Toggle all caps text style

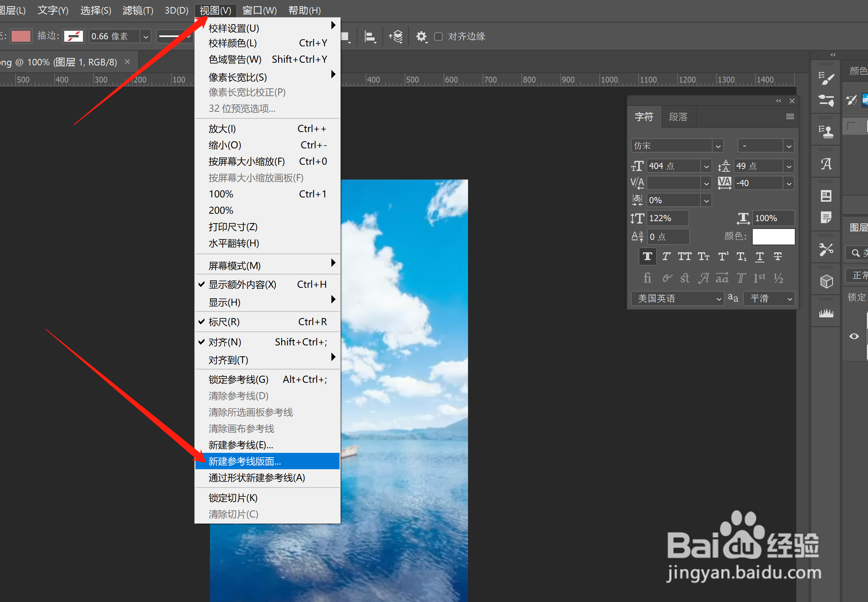click(685, 256)
